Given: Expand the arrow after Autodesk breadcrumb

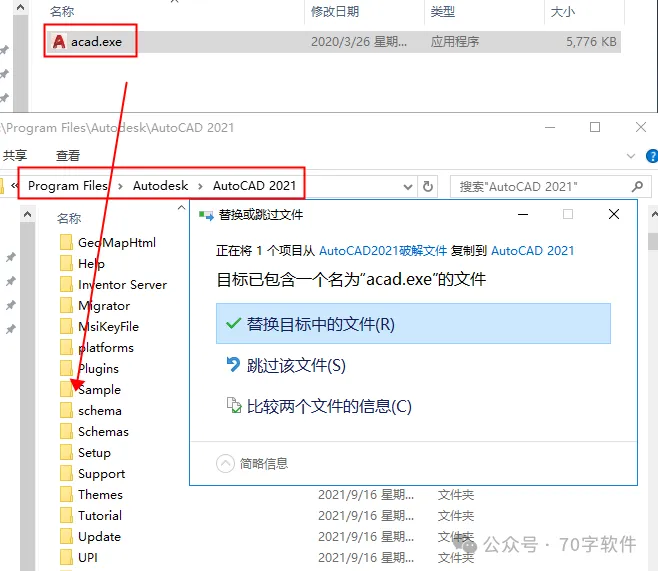Looking at the screenshot, I should (x=200, y=186).
